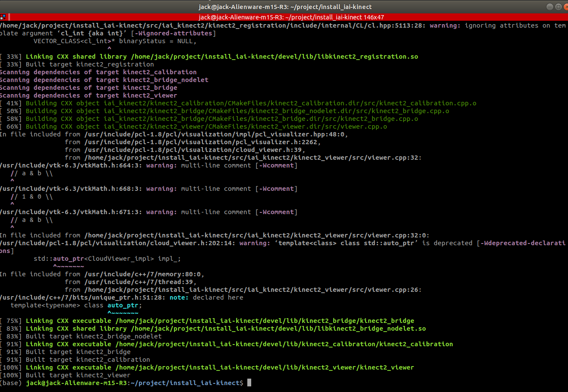
Task: Click '[100%] Built target kinect2_viewer' line
Action: point(65,375)
